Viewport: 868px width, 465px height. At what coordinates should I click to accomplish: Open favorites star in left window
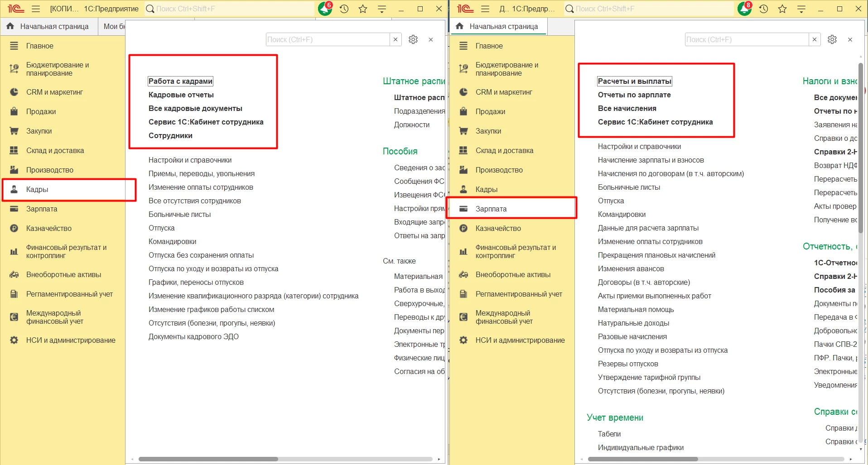tap(363, 9)
